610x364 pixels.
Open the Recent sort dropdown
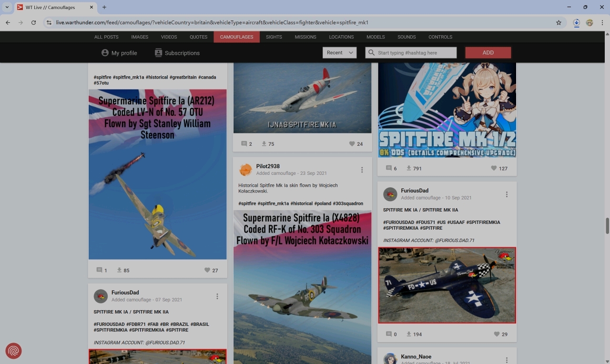click(339, 53)
